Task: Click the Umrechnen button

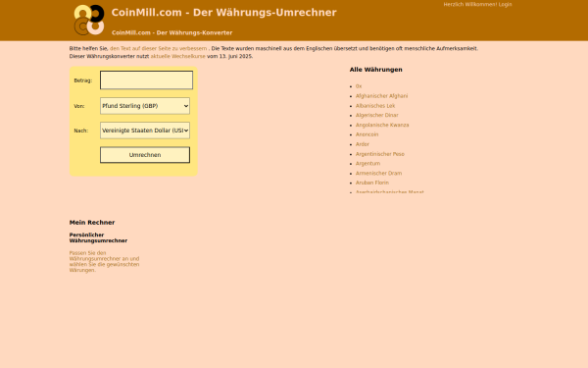Action: click(145, 155)
